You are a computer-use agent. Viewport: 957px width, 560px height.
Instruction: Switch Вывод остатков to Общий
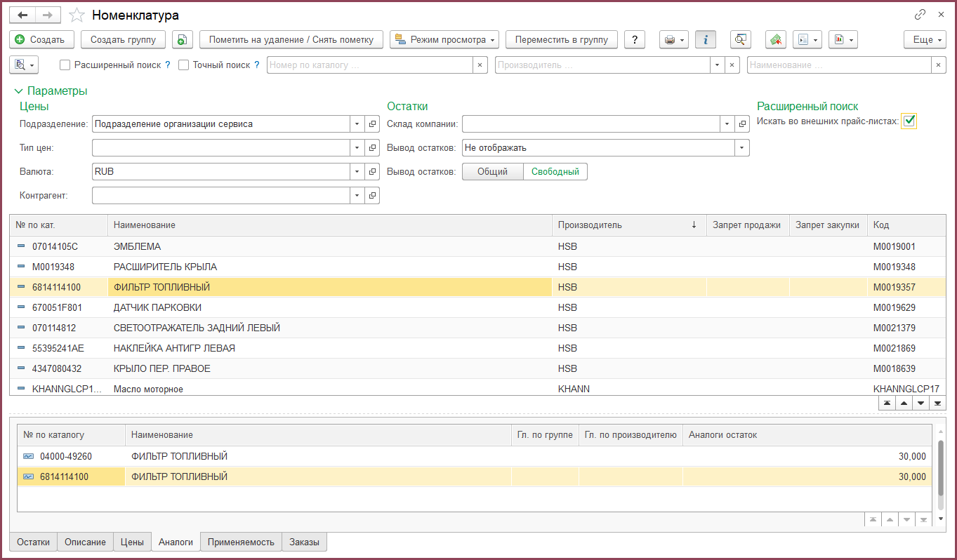(x=492, y=171)
